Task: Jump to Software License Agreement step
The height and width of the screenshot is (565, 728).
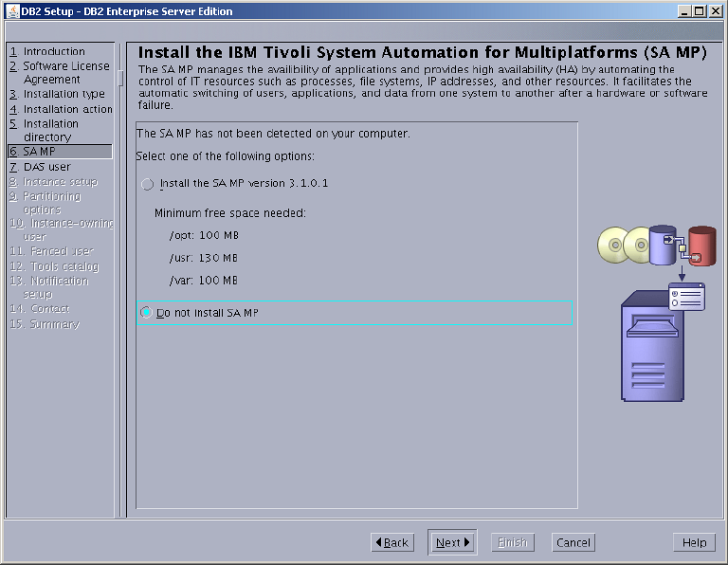Action: (x=60, y=72)
